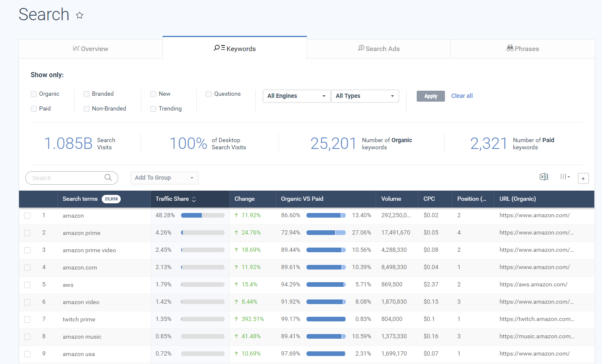Viewport: 602px width, 364px height.
Task: Sort by Traffic Share arrows
Action: (194, 199)
